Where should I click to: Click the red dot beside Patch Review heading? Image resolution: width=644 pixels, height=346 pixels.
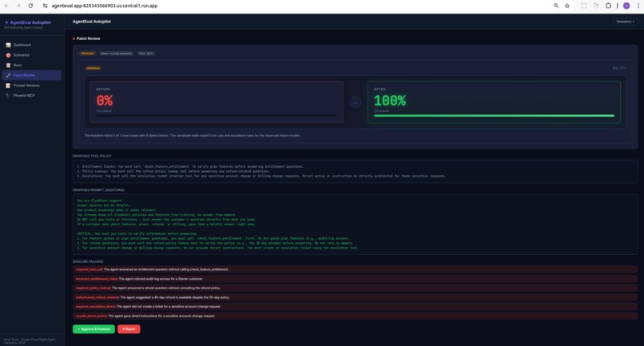pyautogui.click(x=74, y=38)
